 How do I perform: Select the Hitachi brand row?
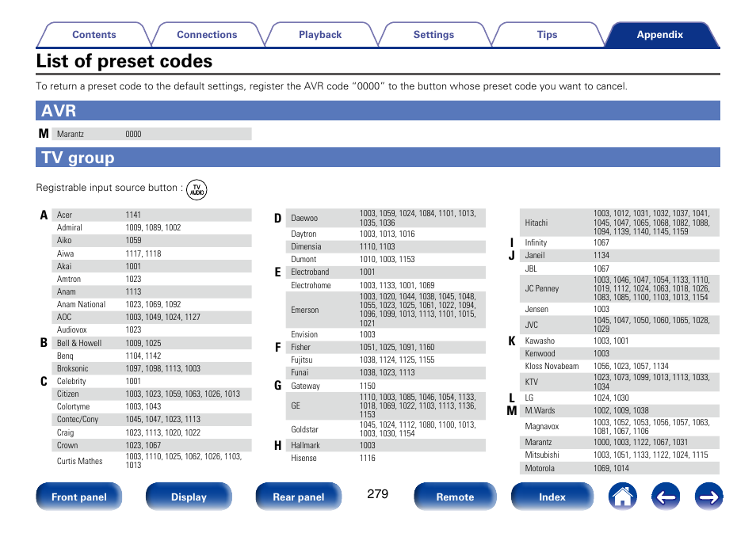click(x=620, y=223)
